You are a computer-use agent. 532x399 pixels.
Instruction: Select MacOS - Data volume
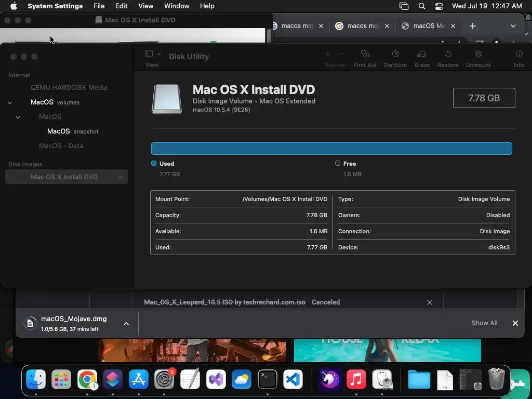pos(61,146)
